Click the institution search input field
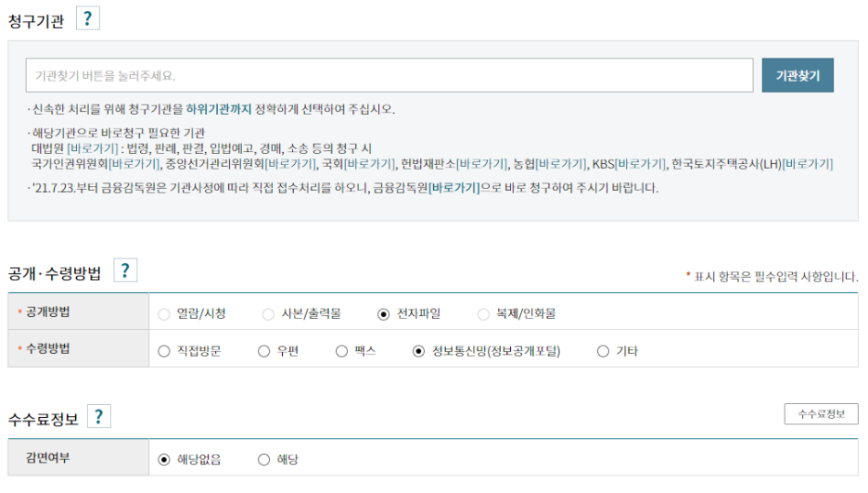The width and height of the screenshot is (868, 493). (389, 76)
